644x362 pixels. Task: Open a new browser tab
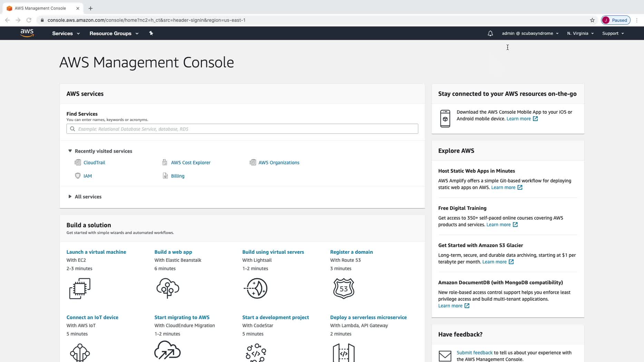click(x=90, y=8)
